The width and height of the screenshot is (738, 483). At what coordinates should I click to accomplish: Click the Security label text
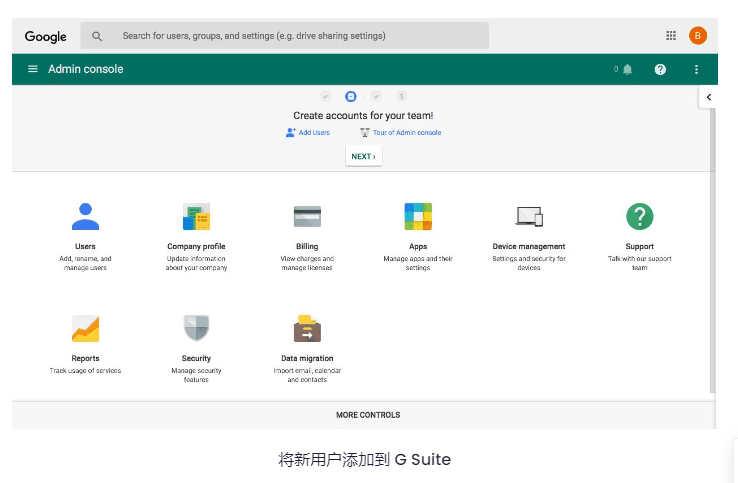[x=196, y=358]
